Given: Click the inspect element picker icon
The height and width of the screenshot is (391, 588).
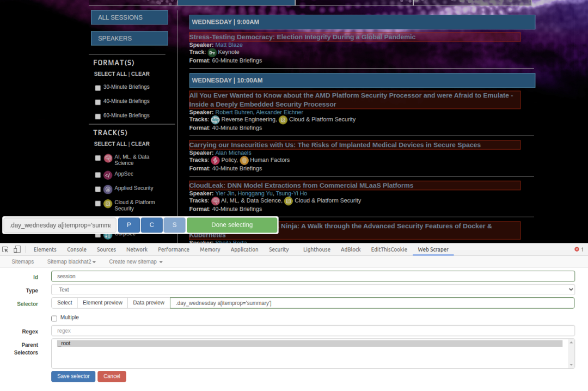Looking at the screenshot, I should coord(5,249).
